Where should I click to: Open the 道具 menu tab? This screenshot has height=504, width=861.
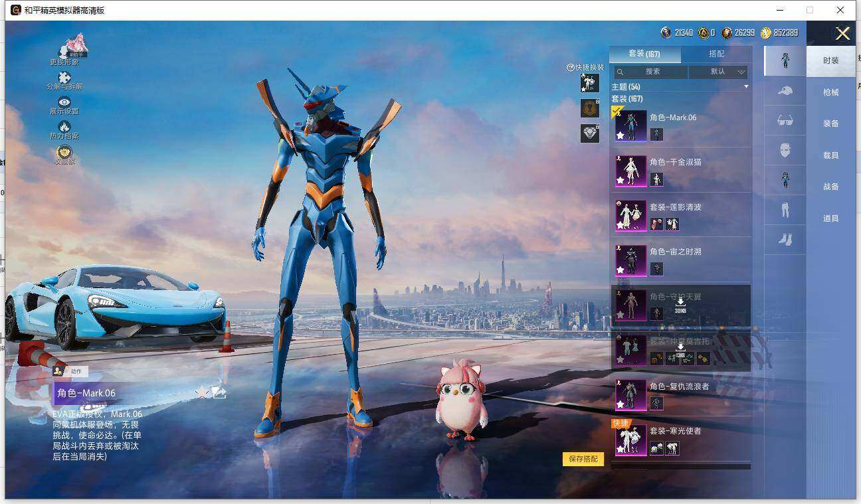(x=831, y=218)
